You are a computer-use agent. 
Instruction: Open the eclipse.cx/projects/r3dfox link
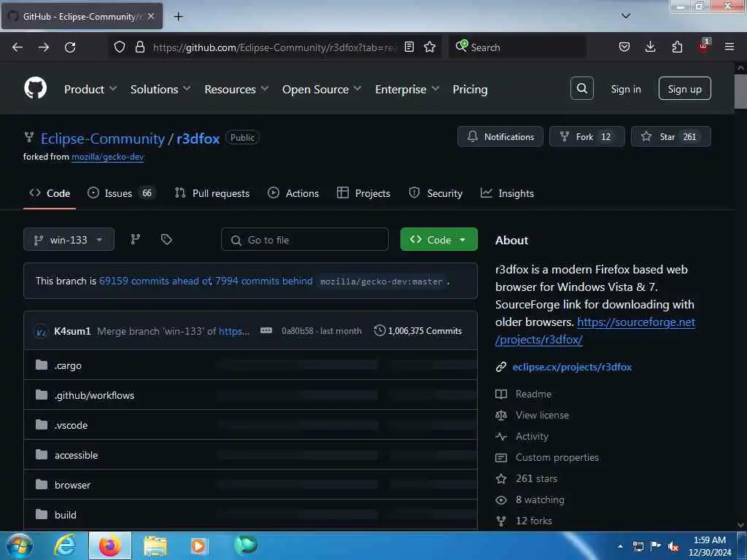pos(572,367)
